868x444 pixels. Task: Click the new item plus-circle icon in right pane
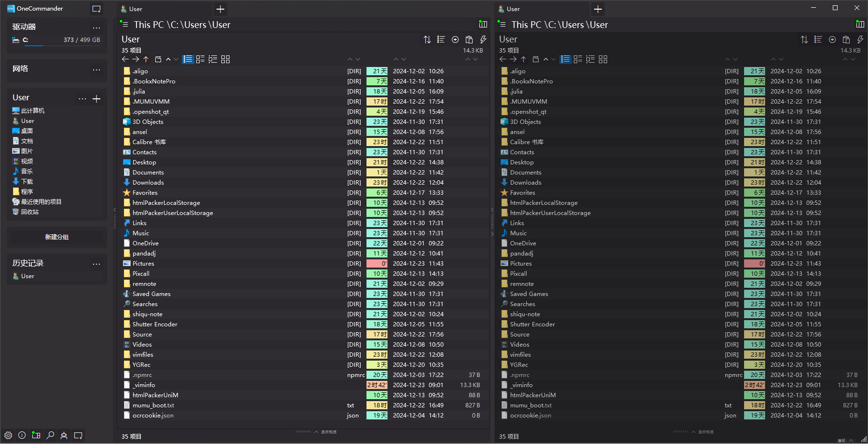[x=832, y=40]
